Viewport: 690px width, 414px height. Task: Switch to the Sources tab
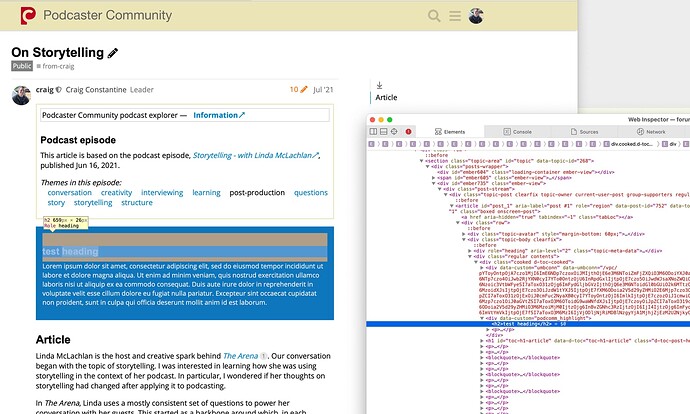click(584, 132)
